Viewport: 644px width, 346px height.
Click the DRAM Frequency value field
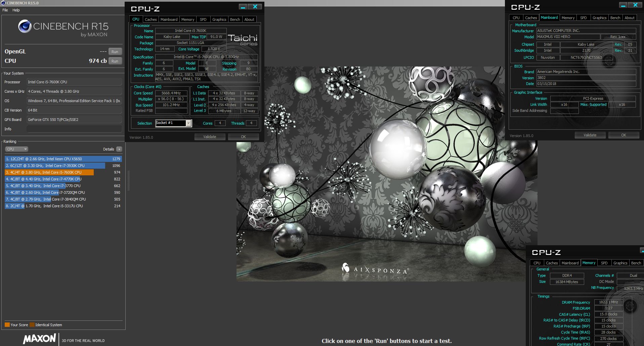point(608,302)
